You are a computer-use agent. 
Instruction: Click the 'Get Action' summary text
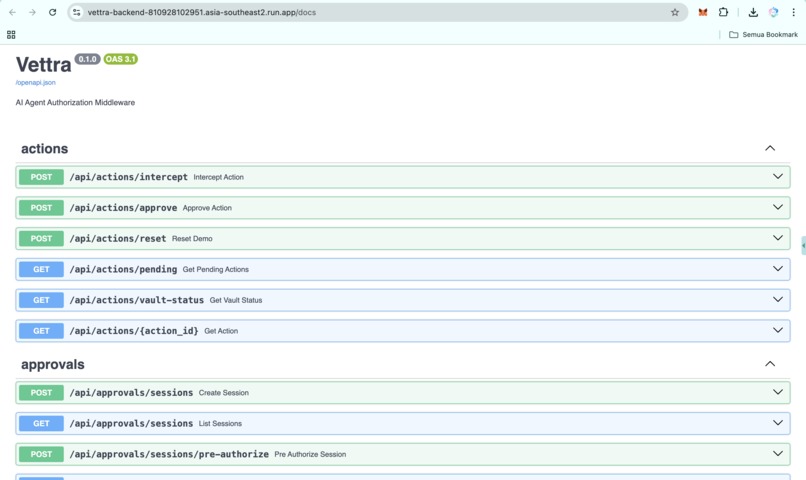[x=221, y=331]
